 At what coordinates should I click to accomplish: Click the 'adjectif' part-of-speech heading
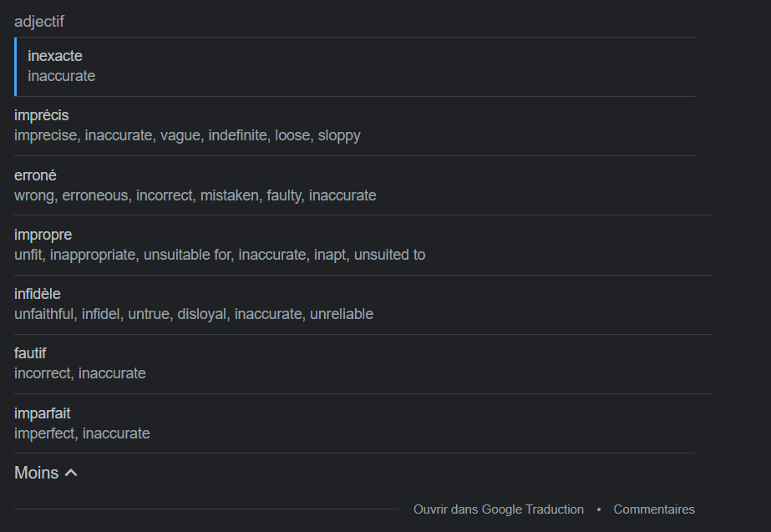[x=39, y=22]
